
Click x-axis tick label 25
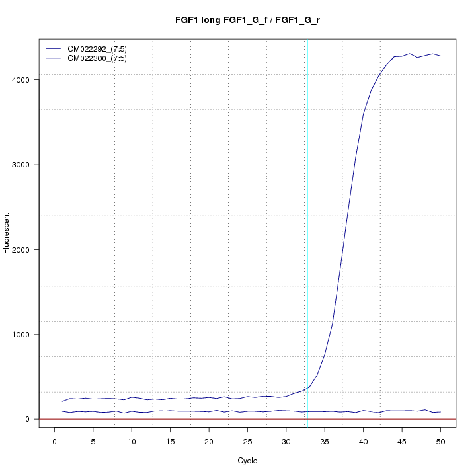247,442
